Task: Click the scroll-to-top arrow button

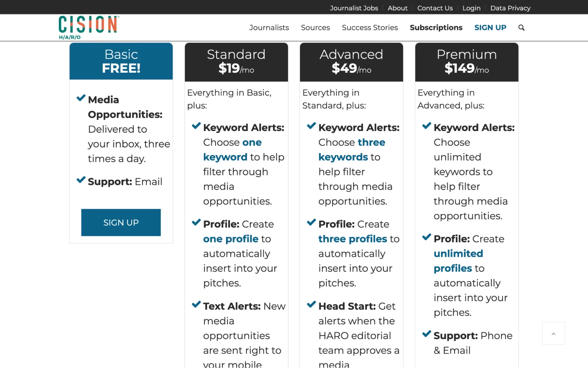Action: (553, 333)
